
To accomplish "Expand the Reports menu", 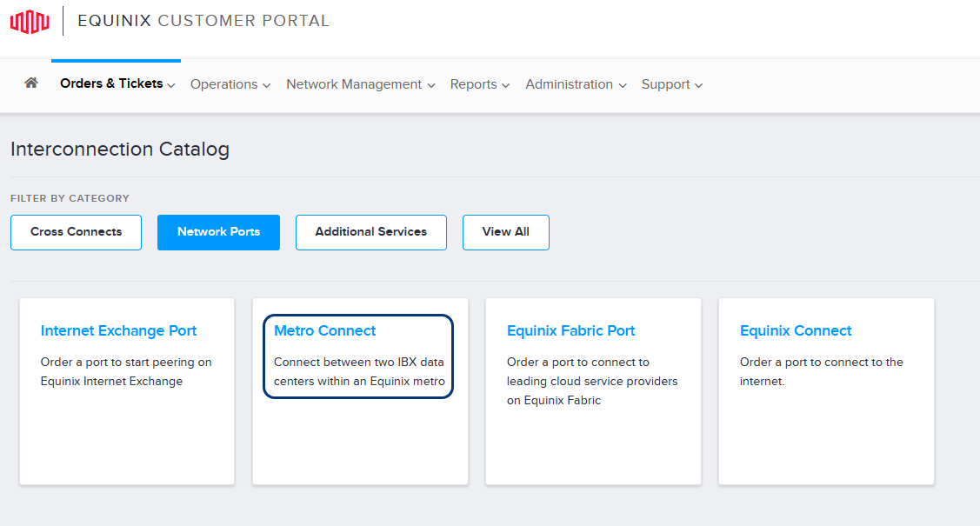I will [479, 84].
